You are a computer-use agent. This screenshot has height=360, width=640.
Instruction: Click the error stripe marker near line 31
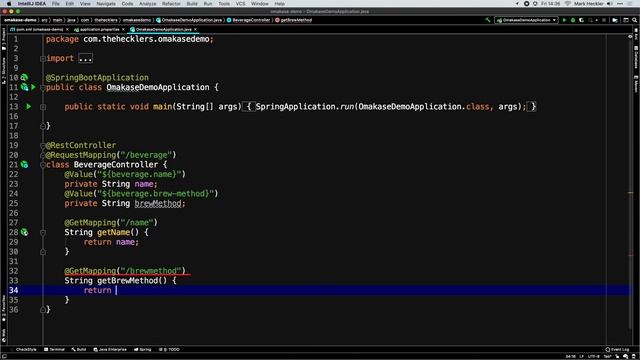pyautogui.click(x=630, y=256)
